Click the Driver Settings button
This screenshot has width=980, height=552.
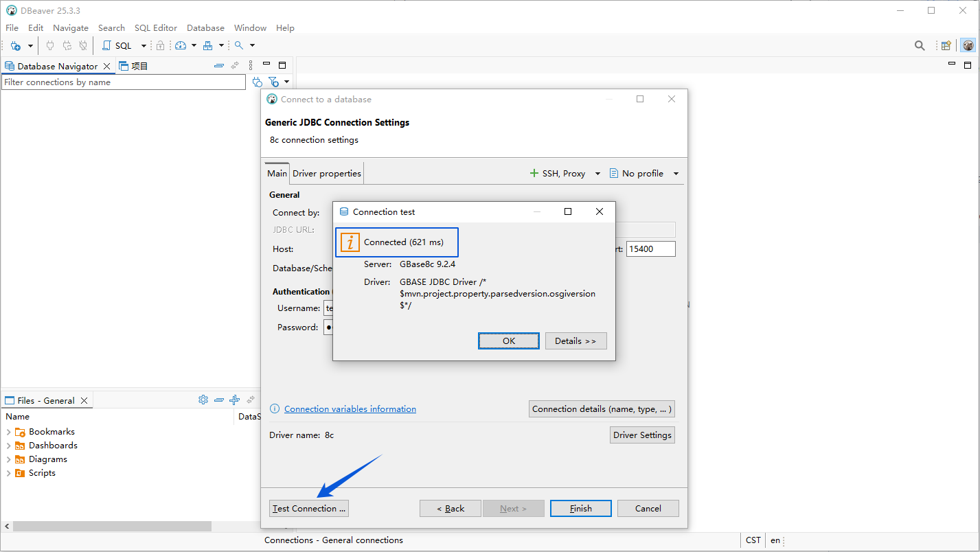642,435
